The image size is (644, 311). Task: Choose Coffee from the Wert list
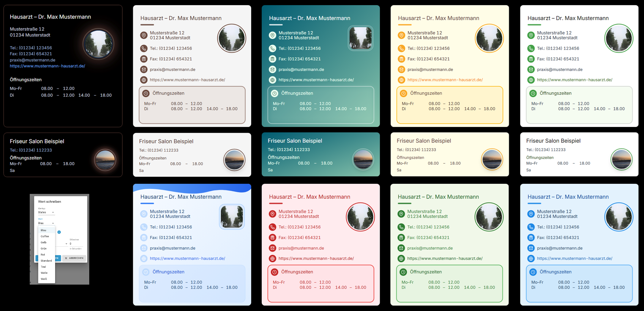(x=47, y=236)
